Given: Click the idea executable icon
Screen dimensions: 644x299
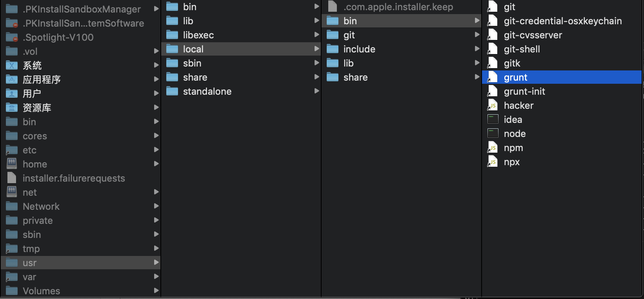Looking at the screenshot, I should [x=493, y=119].
